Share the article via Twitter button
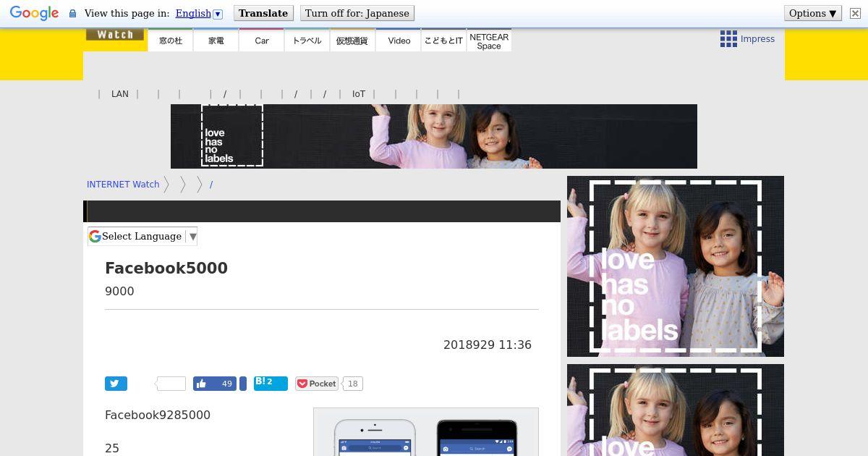868x456 pixels. click(x=116, y=384)
